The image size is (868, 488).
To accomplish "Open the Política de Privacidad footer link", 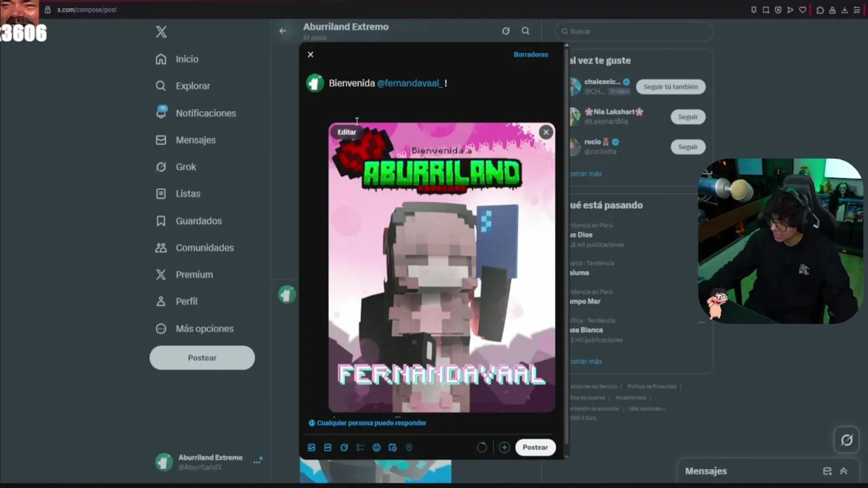I will click(x=652, y=386).
